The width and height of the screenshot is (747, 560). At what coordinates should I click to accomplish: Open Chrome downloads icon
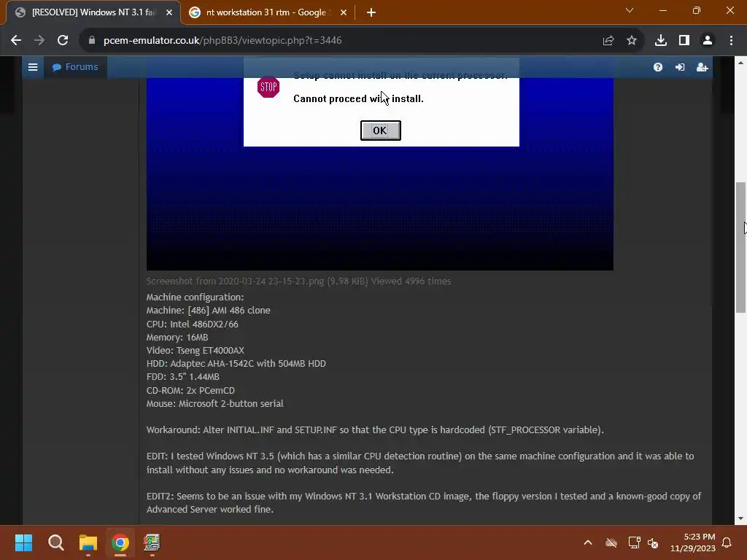click(661, 41)
